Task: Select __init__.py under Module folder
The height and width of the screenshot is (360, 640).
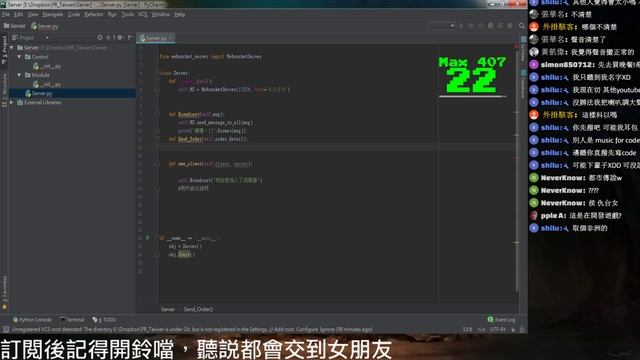Action: coord(48,84)
